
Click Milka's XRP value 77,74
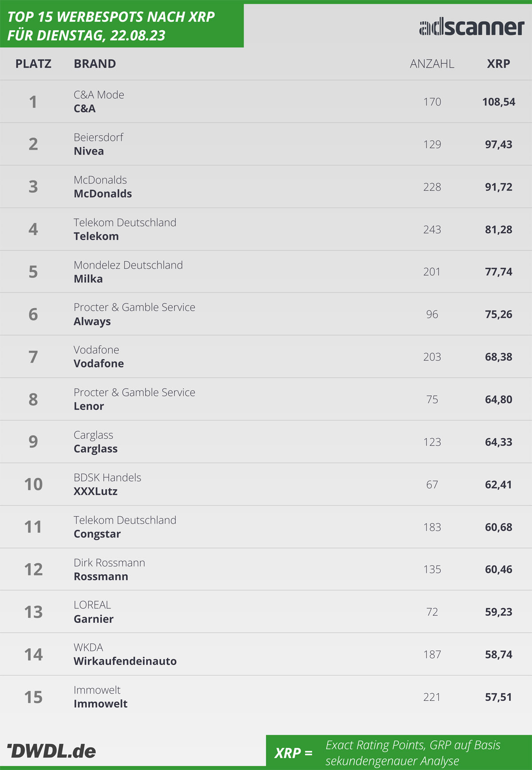pyautogui.click(x=498, y=272)
